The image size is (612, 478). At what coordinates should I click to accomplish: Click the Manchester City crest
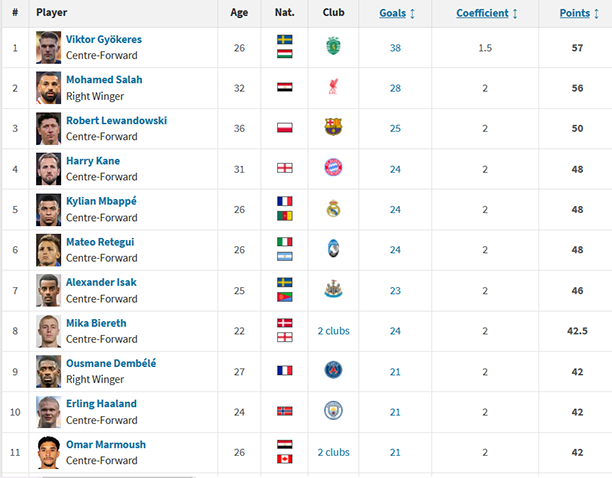(x=334, y=411)
